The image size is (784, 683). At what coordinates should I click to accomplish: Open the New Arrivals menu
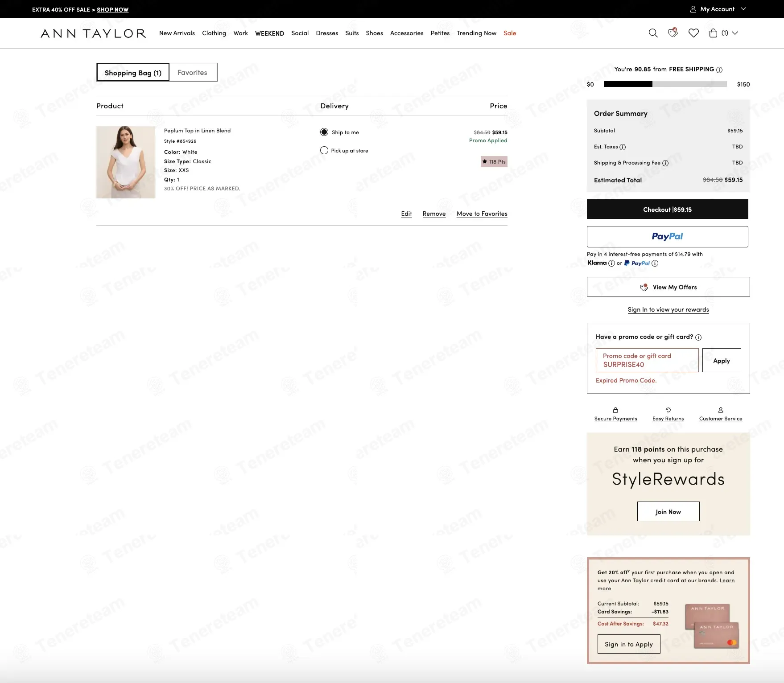[x=177, y=33]
